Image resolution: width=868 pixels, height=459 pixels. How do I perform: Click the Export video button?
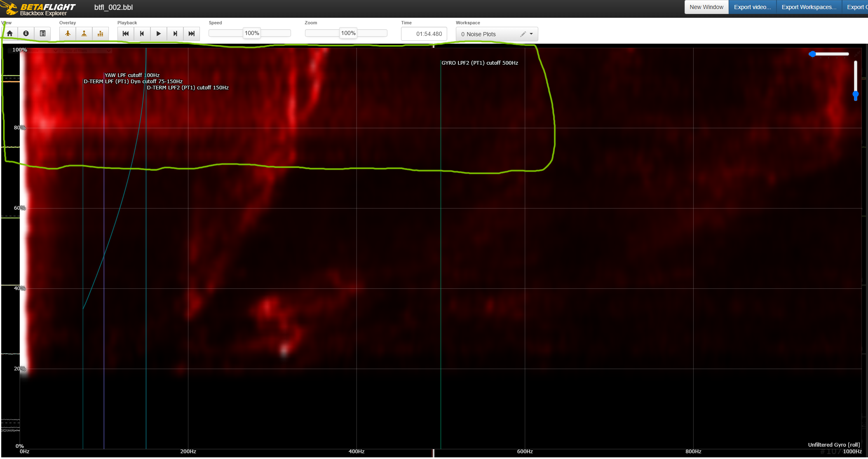[752, 7]
